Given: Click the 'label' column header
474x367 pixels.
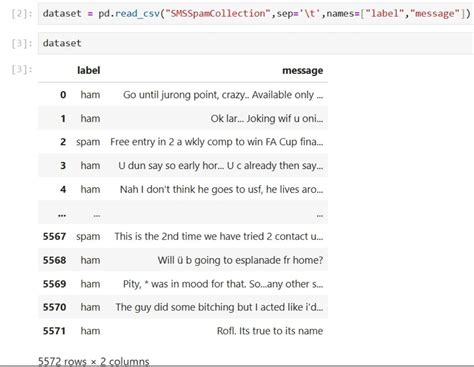Looking at the screenshot, I should [88, 70].
